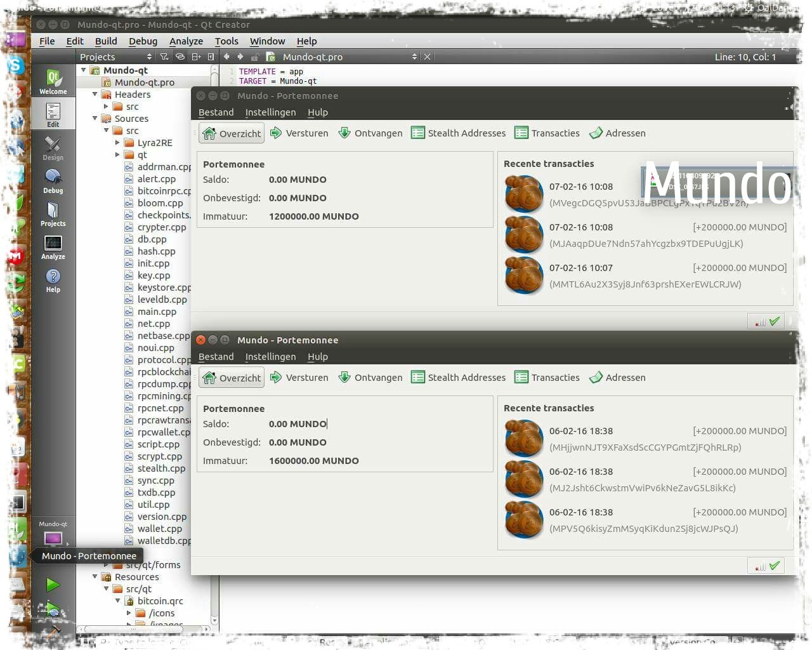Open Help mode in sidebar
This screenshot has height=650, width=812.
[x=53, y=280]
